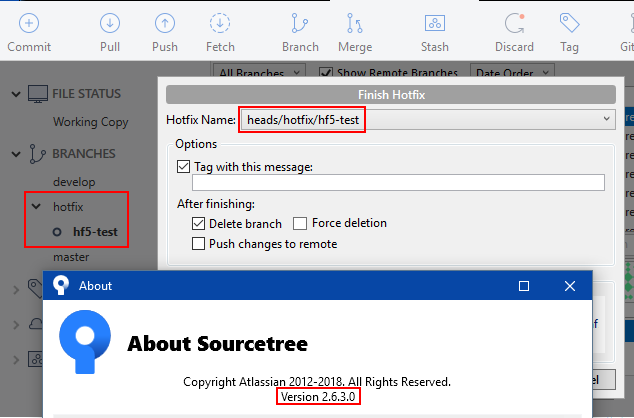Open the Date Order dropdown
The width and height of the screenshot is (634, 418).
[512, 72]
